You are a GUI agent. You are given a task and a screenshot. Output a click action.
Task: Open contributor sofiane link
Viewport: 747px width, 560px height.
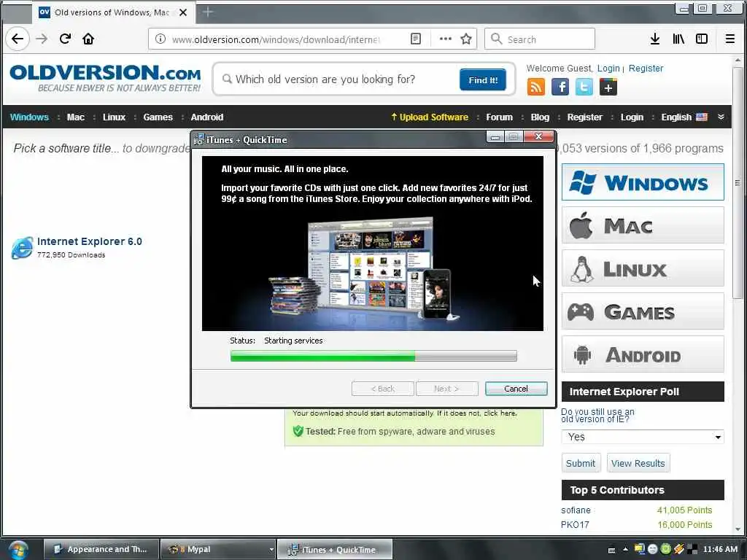click(x=576, y=510)
